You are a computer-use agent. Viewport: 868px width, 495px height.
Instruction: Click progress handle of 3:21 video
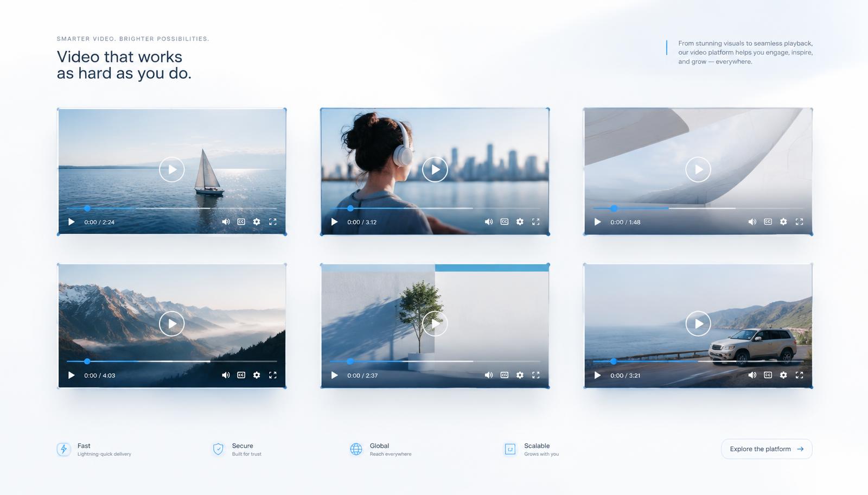(x=614, y=361)
